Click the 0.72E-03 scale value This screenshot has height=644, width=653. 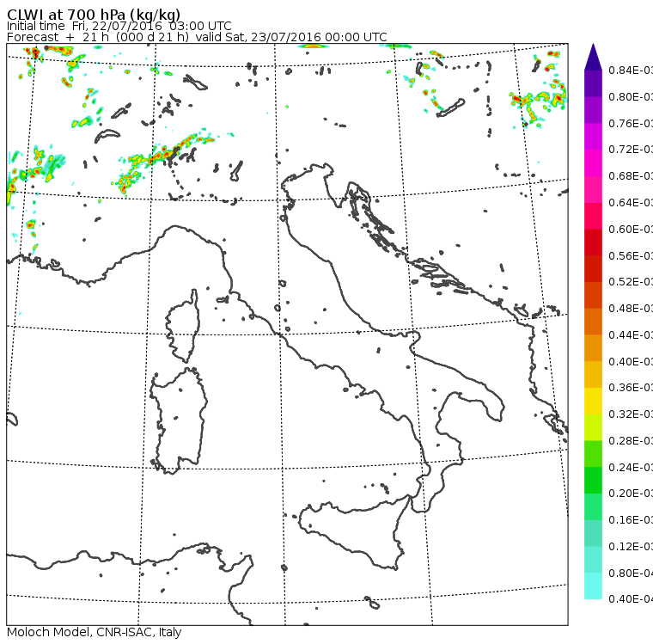point(631,150)
